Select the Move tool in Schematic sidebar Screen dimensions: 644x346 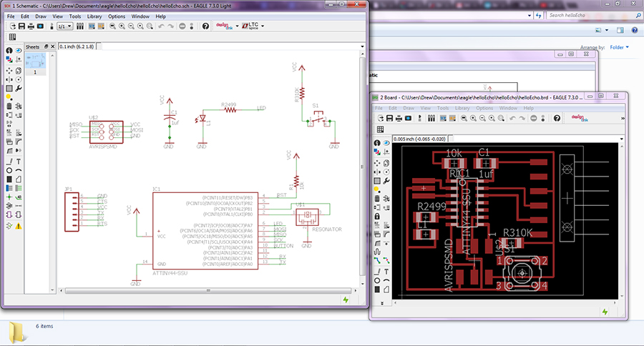[9, 71]
